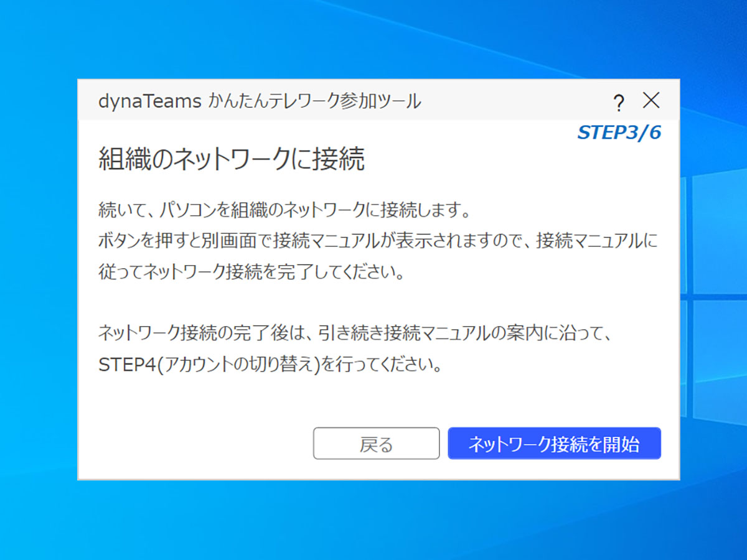Click the line starting with ボタンを押すと
The width and height of the screenshot is (747, 560).
377,241
